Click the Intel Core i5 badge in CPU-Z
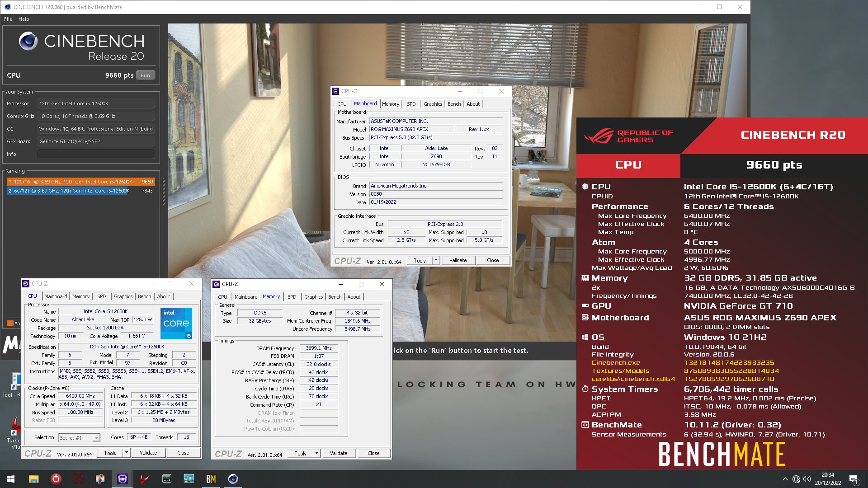 tap(176, 323)
